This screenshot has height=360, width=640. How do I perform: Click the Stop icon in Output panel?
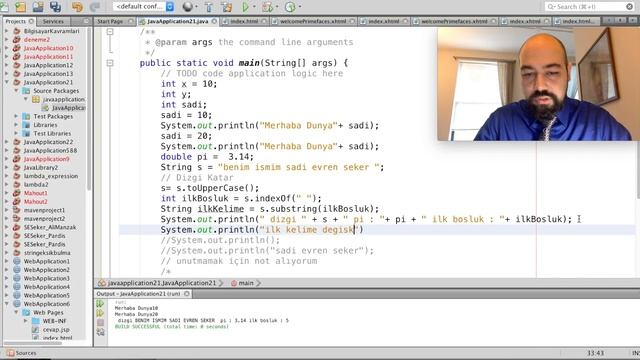tap(100, 323)
